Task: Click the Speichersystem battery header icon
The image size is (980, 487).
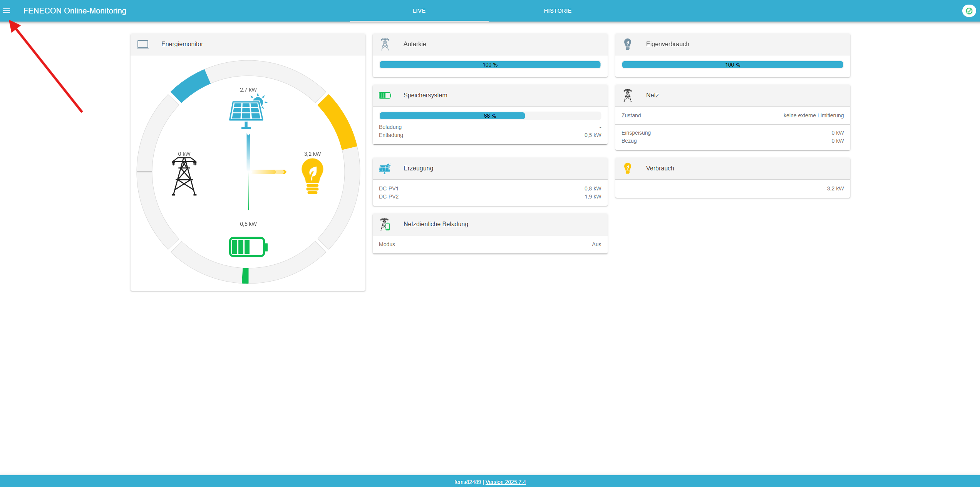Action: [x=385, y=95]
